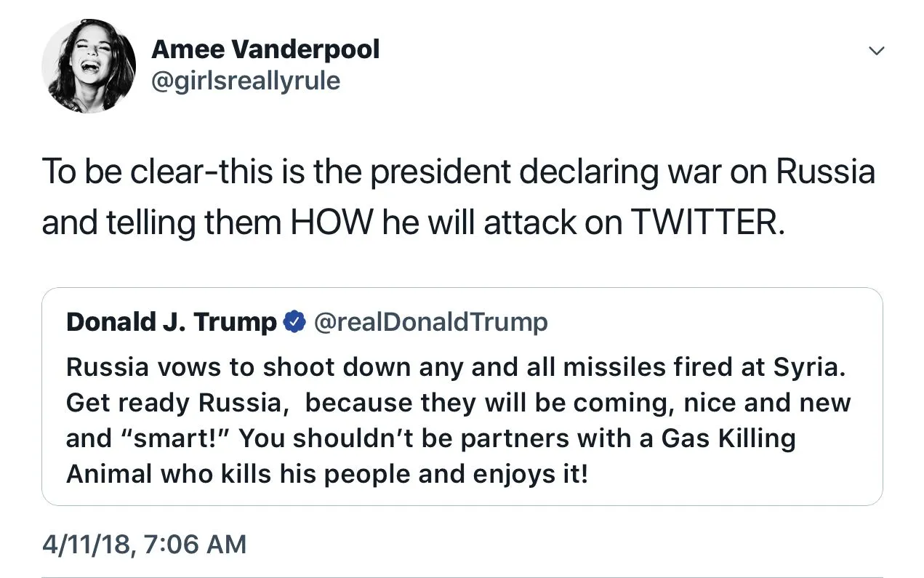Click the blue verified badge

pos(294,321)
